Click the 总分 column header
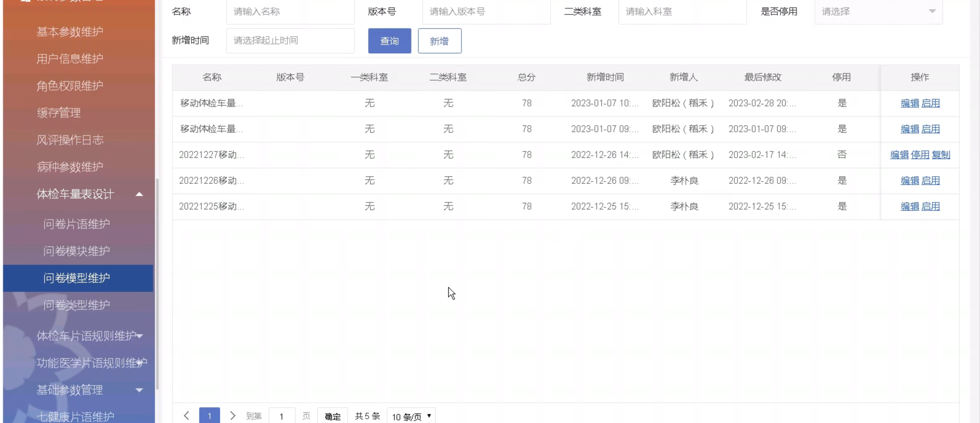The height and width of the screenshot is (423, 980). point(527,77)
